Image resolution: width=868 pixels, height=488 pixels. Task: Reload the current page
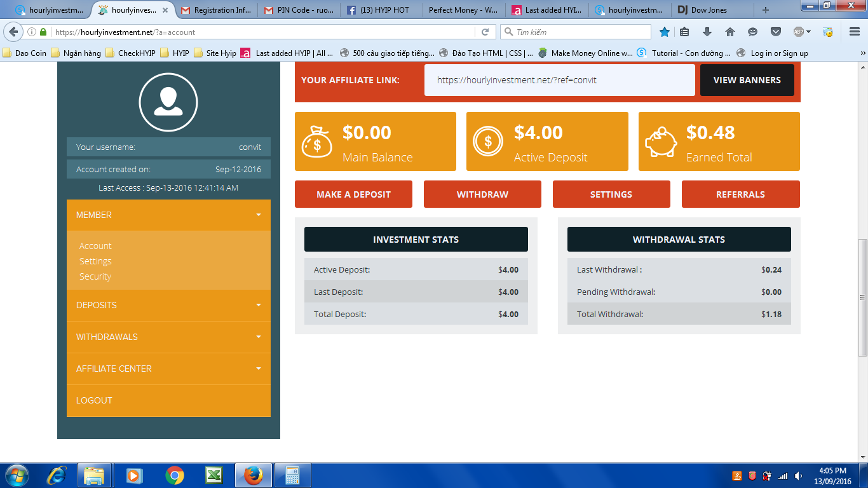pos(485,32)
